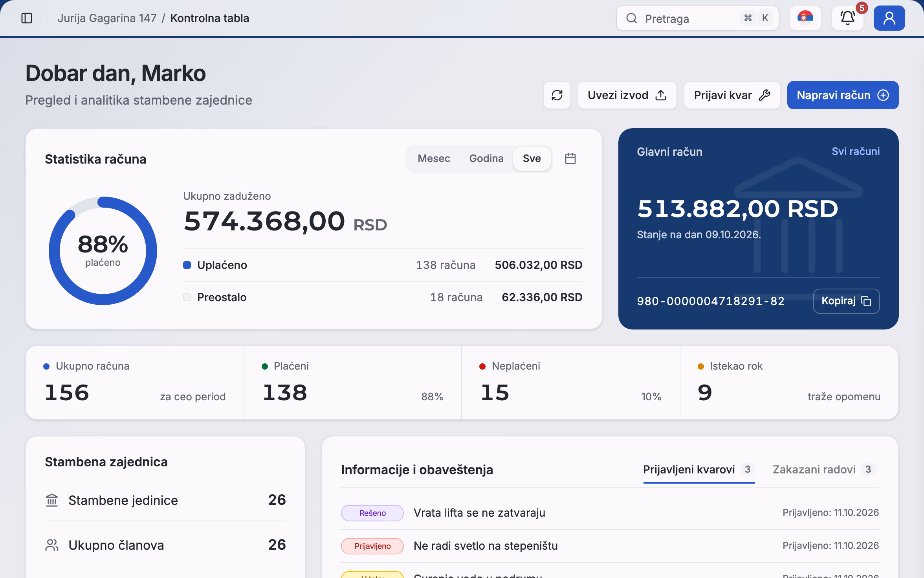The width and height of the screenshot is (924, 578).
Task: Open the Neplaćeni 15 card
Action: click(x=571, y=383)
